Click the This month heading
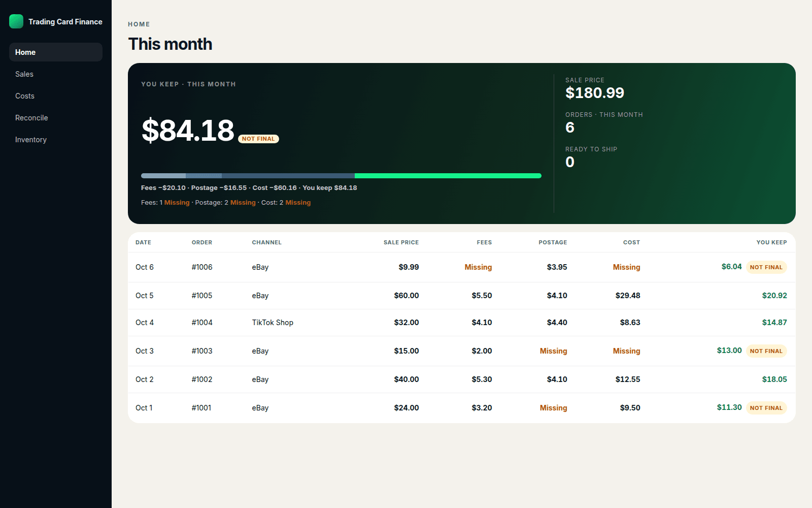 click(x=170, y=44)
